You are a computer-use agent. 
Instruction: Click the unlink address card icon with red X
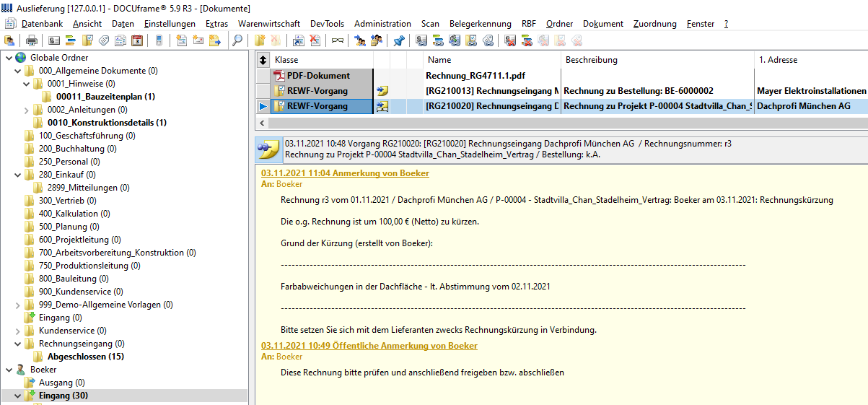pyautogui.click(x=511, y=40)
